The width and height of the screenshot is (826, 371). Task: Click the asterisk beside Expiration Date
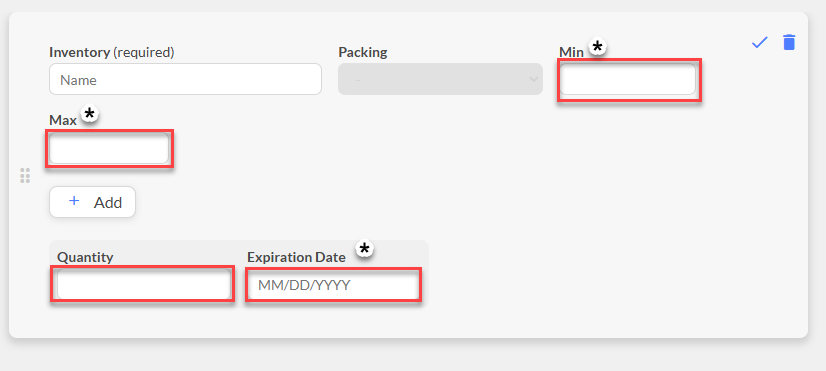coord(364,248)
